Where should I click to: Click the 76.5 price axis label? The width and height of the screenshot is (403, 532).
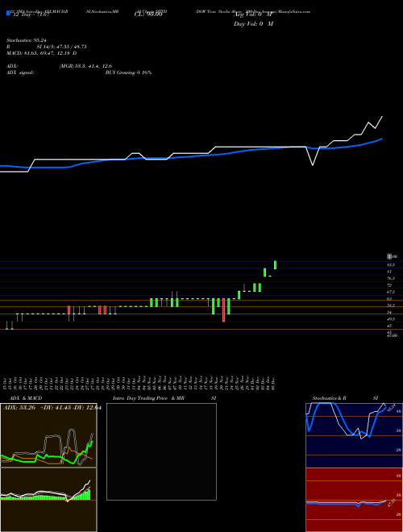[390, 278]
